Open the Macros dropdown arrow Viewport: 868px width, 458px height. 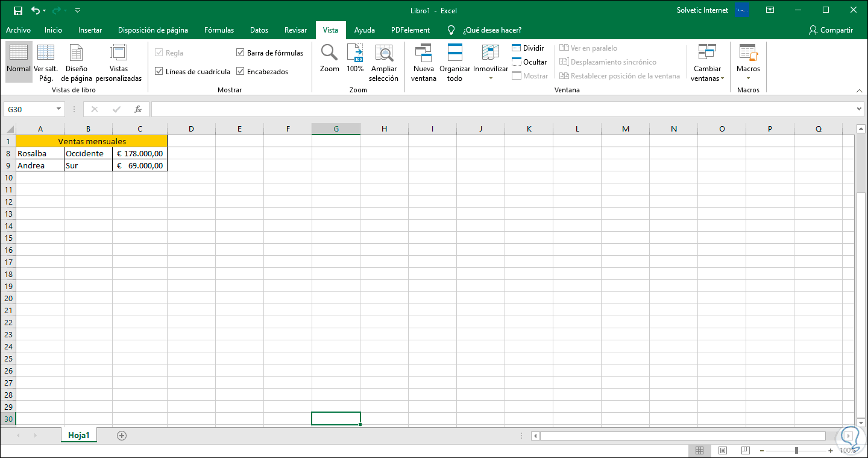(748, 78)
